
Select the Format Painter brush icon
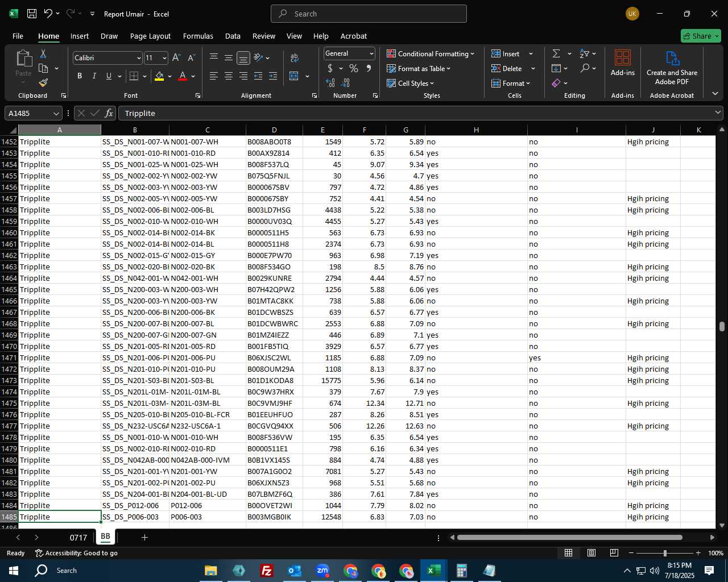pyautogui.click(x=43, y=83)
